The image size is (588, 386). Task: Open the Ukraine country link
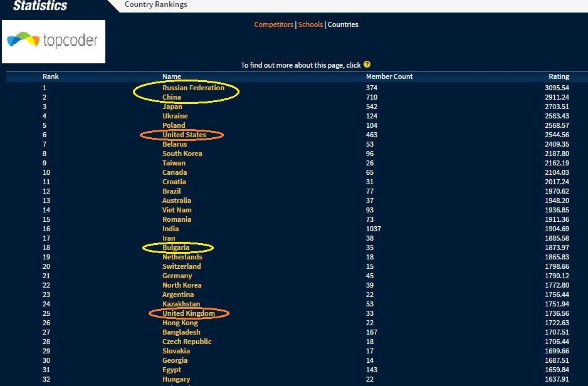pos(175,116)
